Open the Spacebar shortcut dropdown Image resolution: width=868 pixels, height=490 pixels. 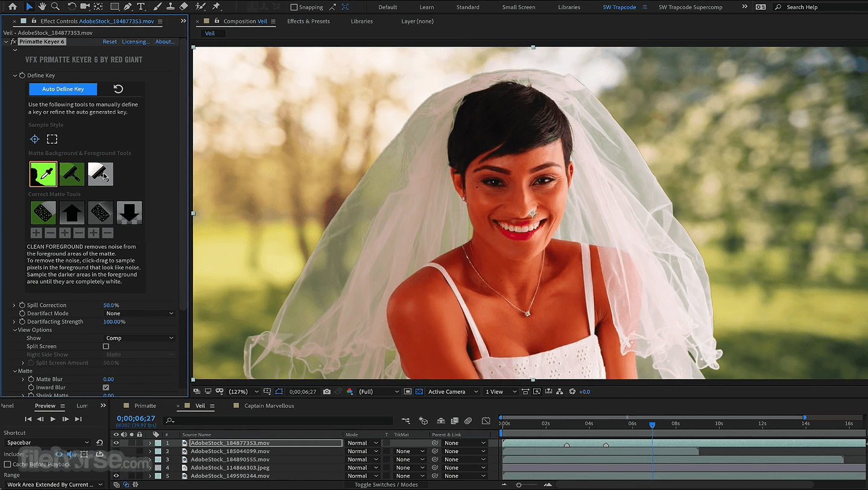(x=47, y=442)
